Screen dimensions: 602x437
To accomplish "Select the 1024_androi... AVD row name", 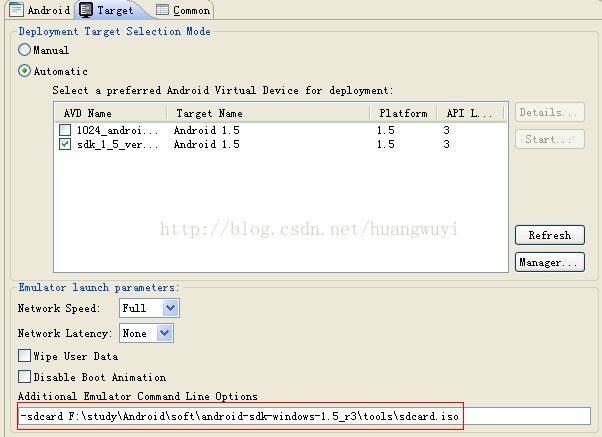I will 117,130.
